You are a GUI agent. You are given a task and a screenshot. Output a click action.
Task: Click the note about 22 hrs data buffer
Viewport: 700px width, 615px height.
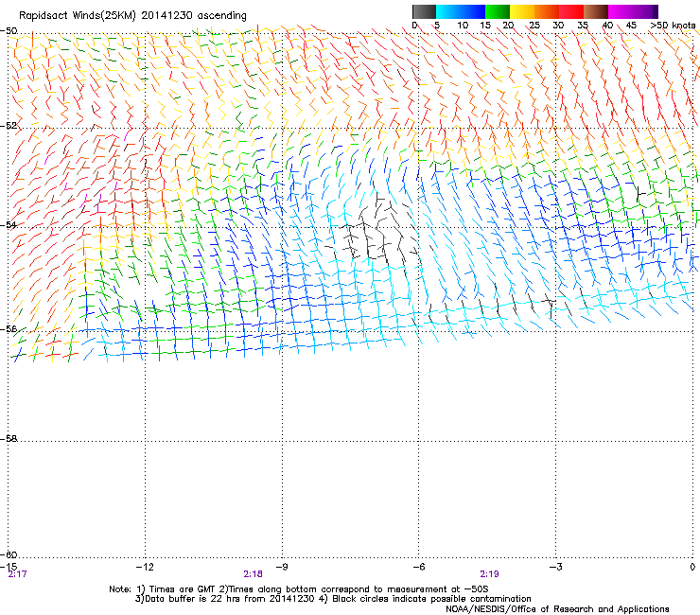[224, 599]
